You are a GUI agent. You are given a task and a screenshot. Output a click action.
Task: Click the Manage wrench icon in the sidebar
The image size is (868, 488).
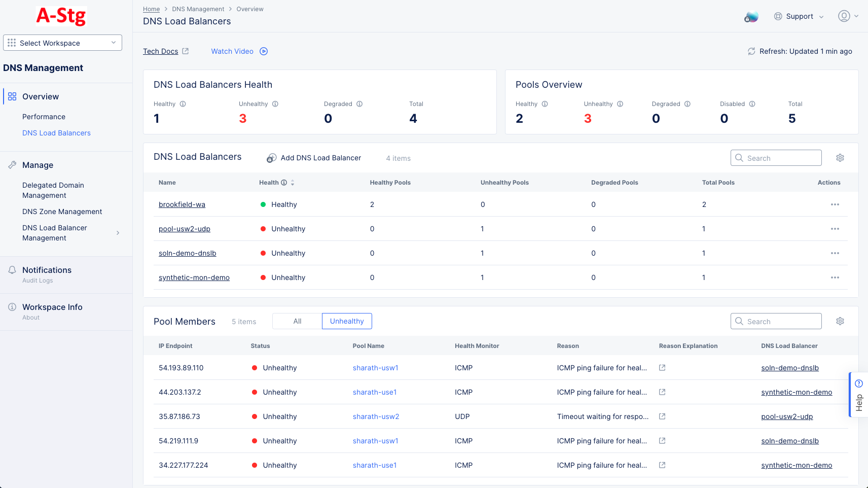12,164
